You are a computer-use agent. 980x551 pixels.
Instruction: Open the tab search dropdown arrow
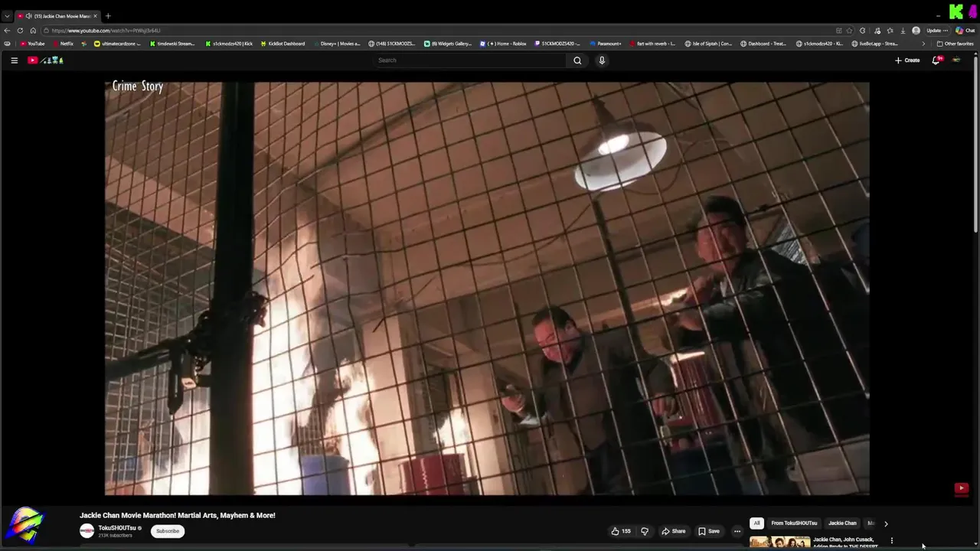(7, 16)
